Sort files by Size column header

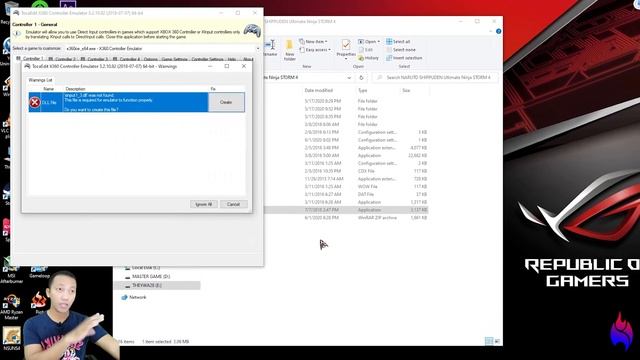pos(406,90)
